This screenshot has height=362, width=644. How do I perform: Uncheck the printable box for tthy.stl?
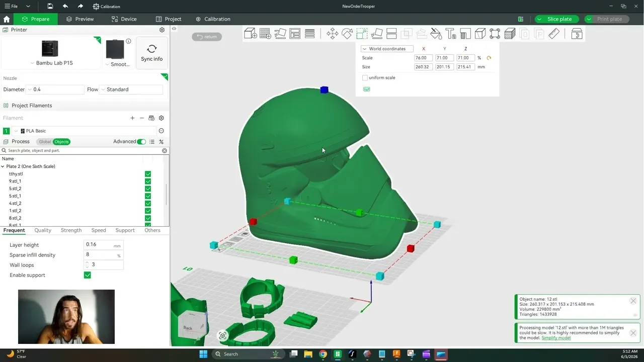pyautogui.click(x=148, y=174)
